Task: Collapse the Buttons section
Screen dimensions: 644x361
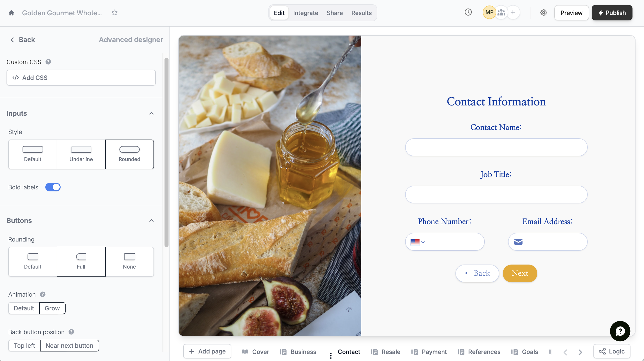Action: coord(151,221)
